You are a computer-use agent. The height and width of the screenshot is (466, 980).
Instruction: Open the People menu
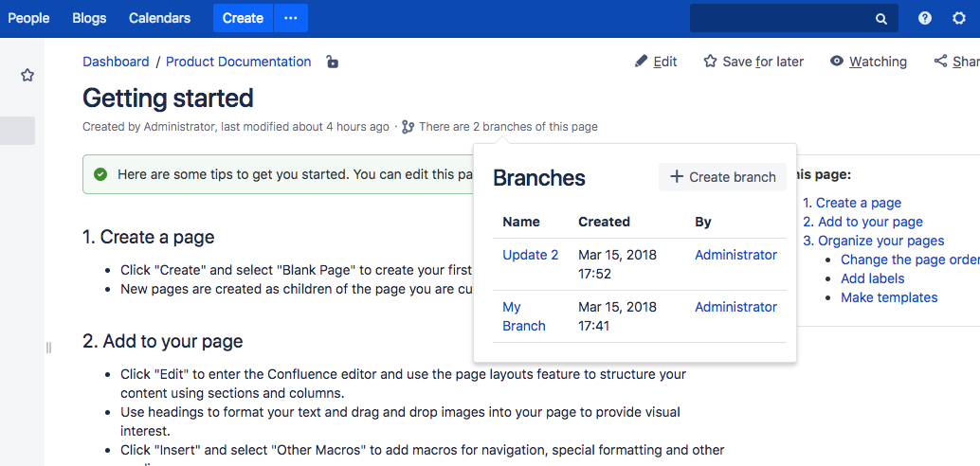tap(28, 18)
